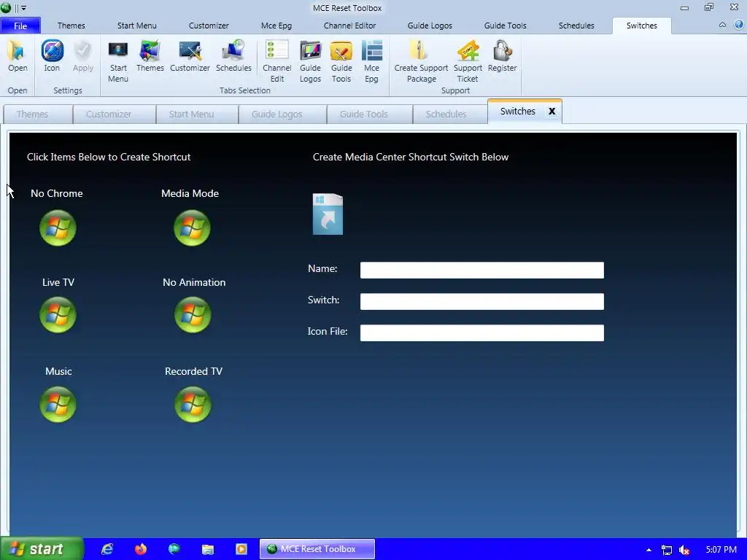Click the Register padlock icon

pyautogui.click(x=502, y=50)
